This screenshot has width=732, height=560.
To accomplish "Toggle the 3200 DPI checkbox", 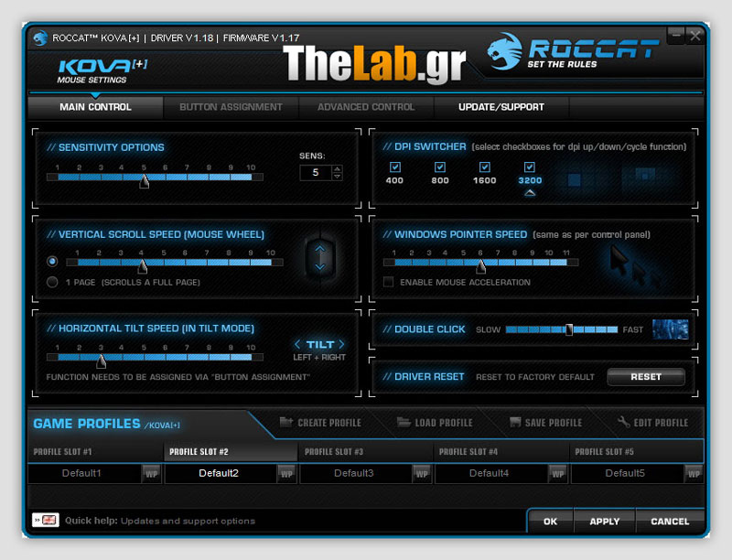I will click(530, 167).
